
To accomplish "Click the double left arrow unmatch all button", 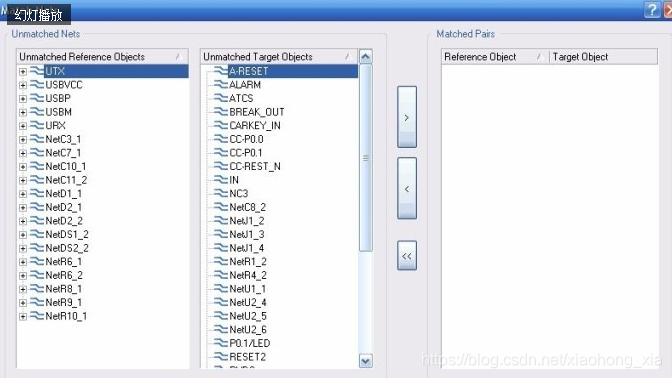I will point(407,256).
